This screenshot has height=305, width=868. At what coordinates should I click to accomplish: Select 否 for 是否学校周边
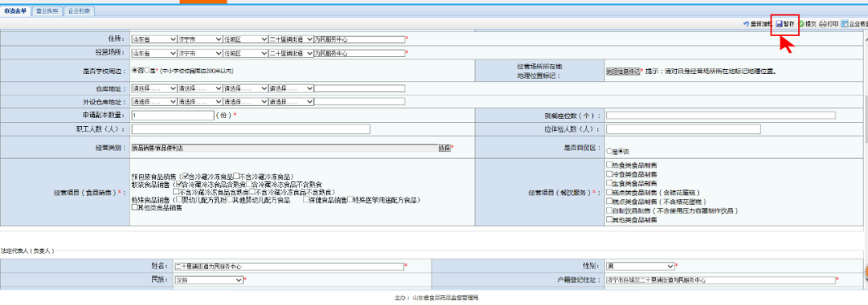pyautogui.click(x=134, y=71)
